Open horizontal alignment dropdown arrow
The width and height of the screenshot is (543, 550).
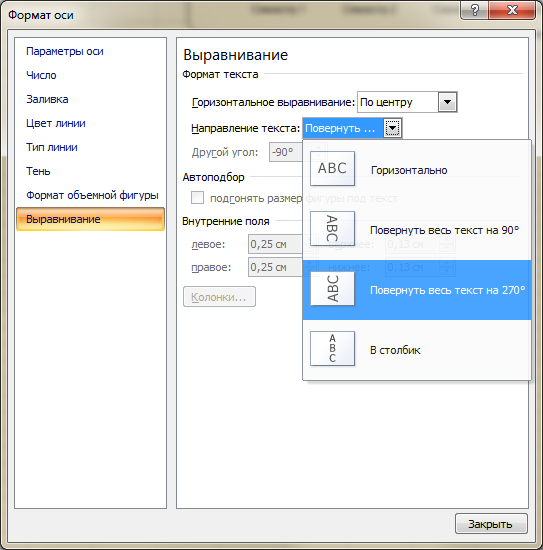pyautogui.click(x=447, y=102)
